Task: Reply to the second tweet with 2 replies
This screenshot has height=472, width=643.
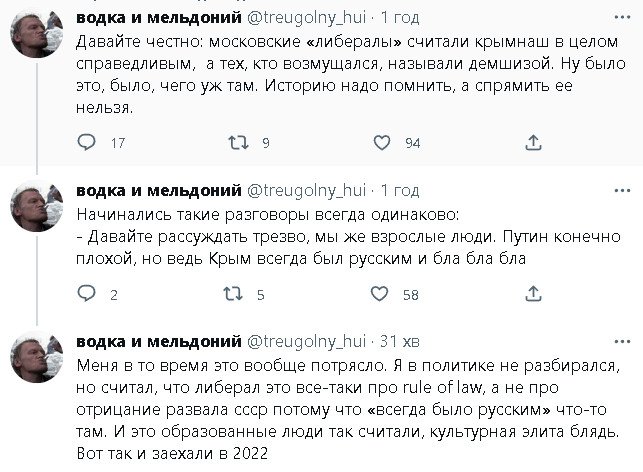Action: tap(87, 294)
